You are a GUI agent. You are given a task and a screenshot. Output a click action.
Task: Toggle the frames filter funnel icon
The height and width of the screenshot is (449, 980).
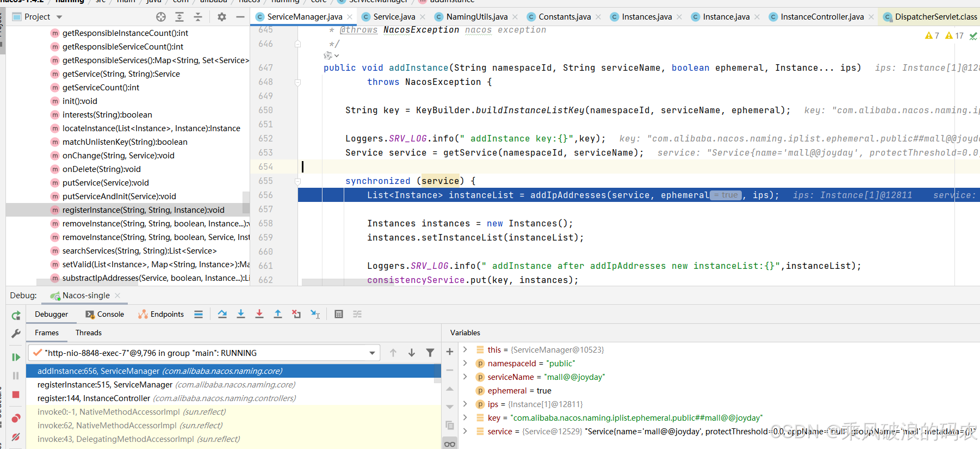(430, 353)
